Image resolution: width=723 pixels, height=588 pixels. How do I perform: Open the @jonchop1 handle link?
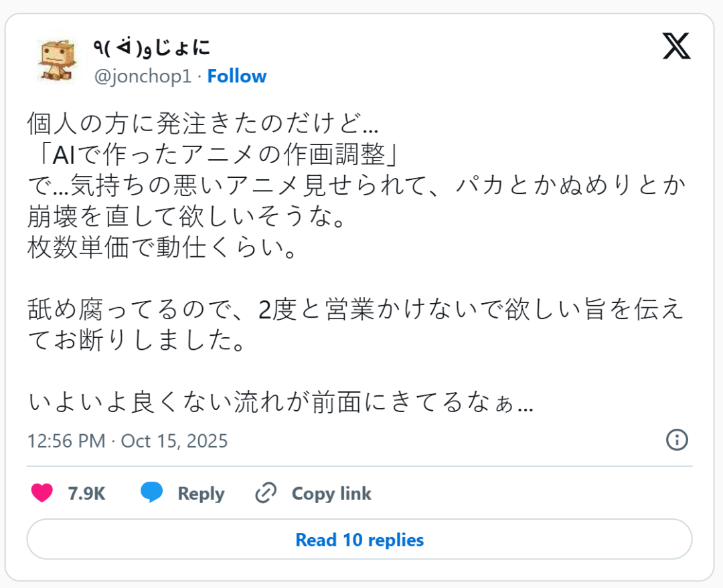tap(143, 76)
